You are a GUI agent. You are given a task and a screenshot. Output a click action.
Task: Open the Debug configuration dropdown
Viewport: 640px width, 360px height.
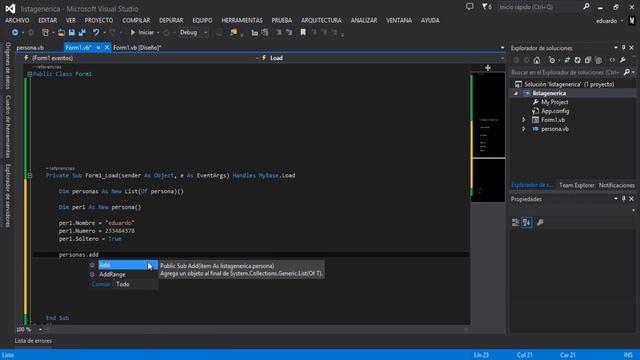point(193,32)
